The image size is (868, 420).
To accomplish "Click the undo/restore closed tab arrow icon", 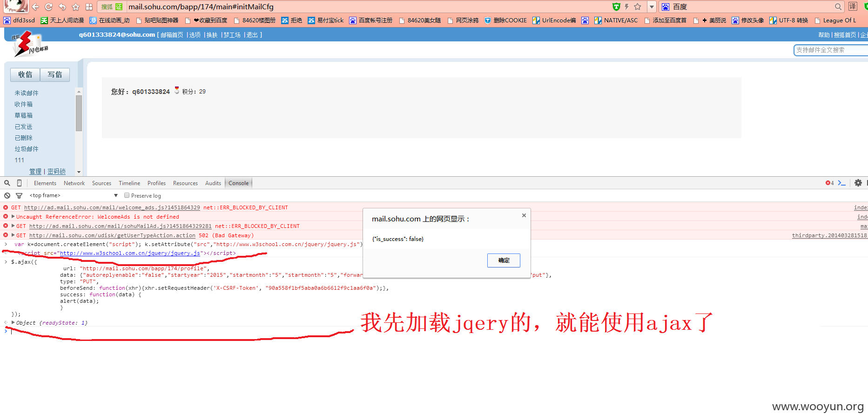I will 62,7.
